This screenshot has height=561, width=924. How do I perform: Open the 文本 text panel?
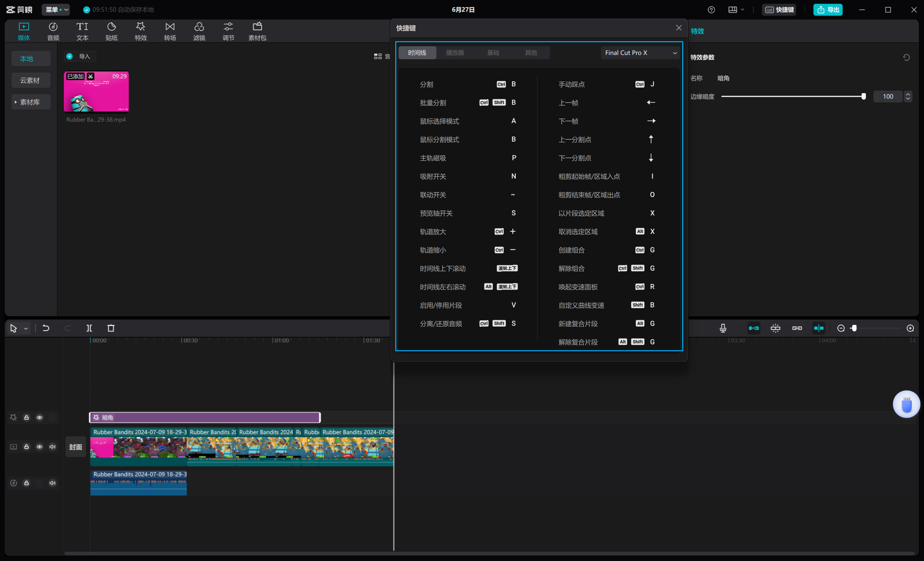83,31
